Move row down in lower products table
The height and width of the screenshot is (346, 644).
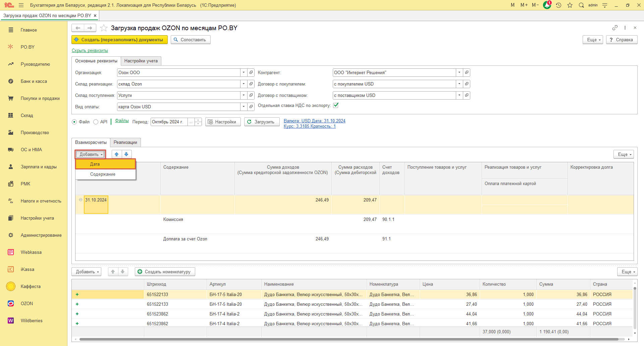tap(123, 272)
